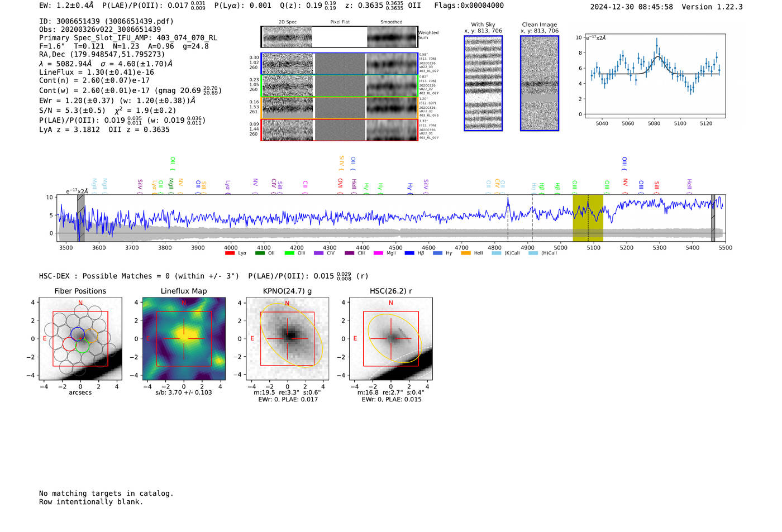This screenshot has height=532, width=782.
Task: Open the Lineflux Map panel
Action: point(184,339)
